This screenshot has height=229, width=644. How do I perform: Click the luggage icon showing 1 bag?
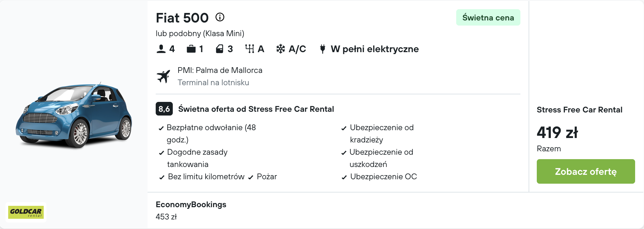191,49
